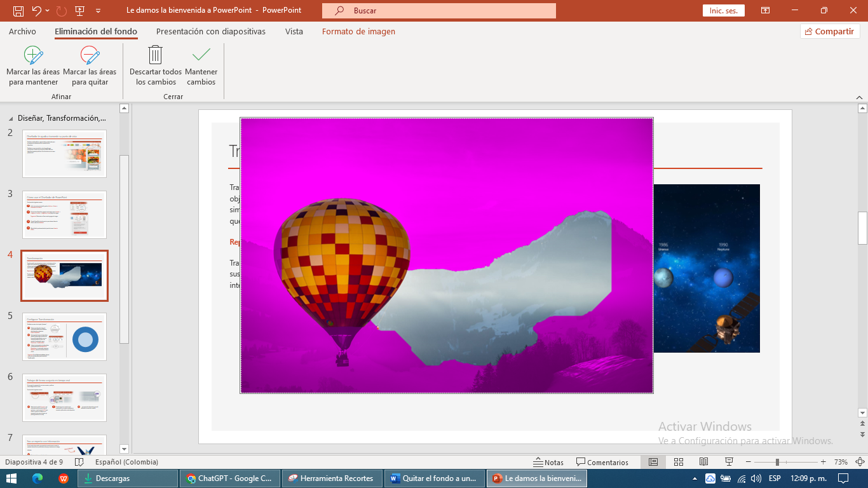The height and width of the screenshot is (488, 868).
Task: Switch to Vista Normal icon in status bar
Action: point(653,462)
